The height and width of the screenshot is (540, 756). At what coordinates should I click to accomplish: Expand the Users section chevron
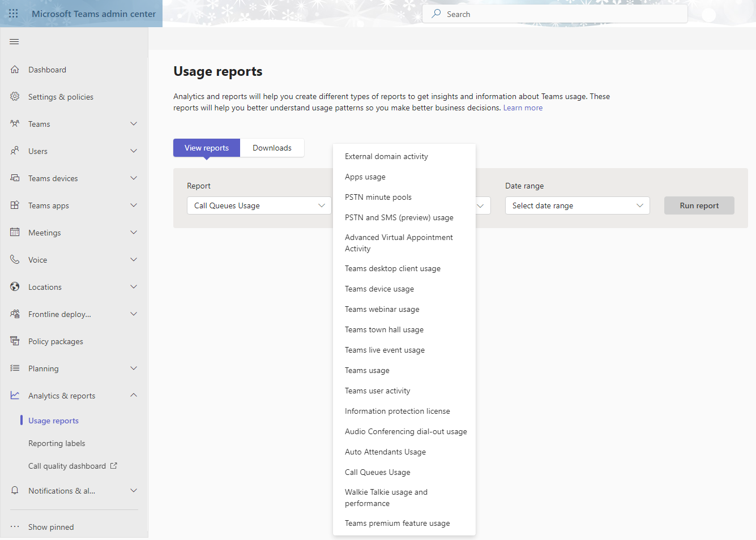click(134, 151)
